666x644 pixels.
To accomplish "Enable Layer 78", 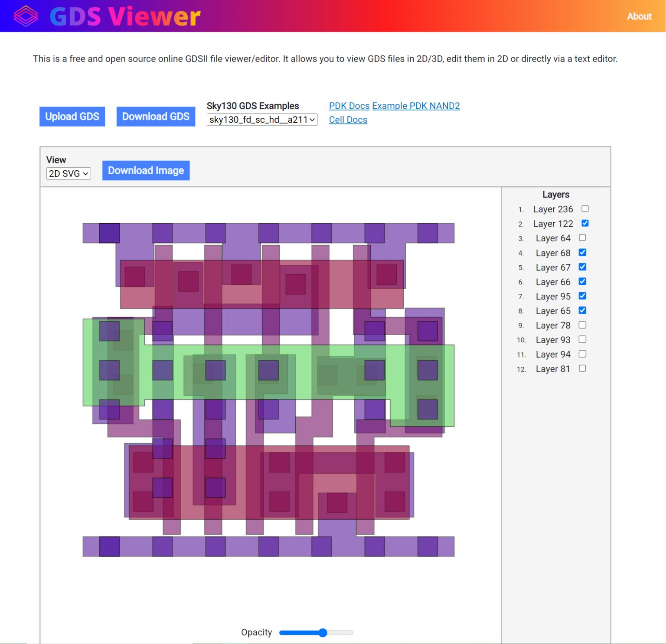I will pos(582,325).
